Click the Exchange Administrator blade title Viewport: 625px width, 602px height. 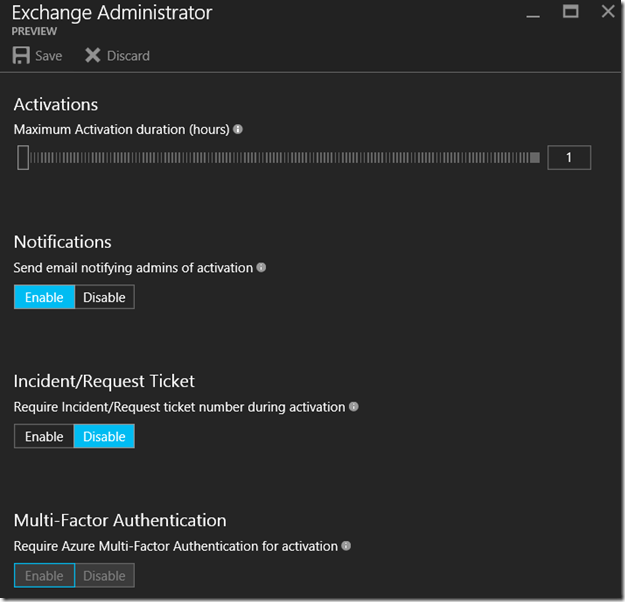click(x=112, y=13)
